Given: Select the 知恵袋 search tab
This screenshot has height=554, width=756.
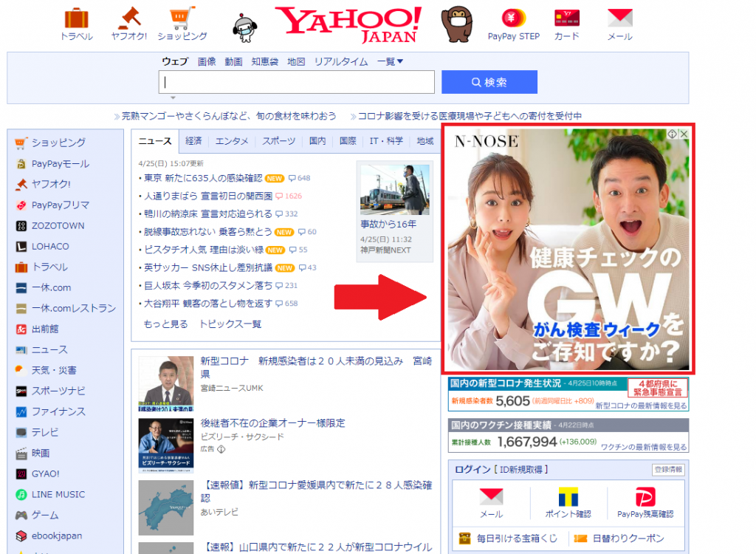Looking at the screenshot, I should coord(265,61).
